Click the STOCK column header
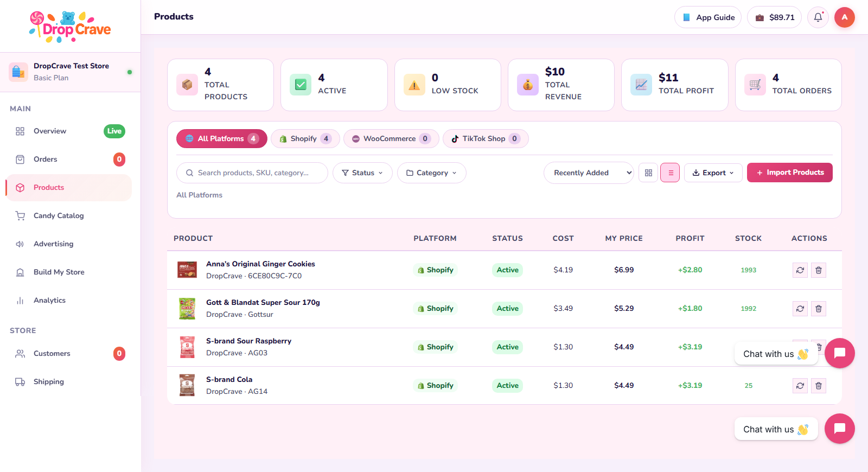This screenshot has height=472, width=868. (749, 238)
